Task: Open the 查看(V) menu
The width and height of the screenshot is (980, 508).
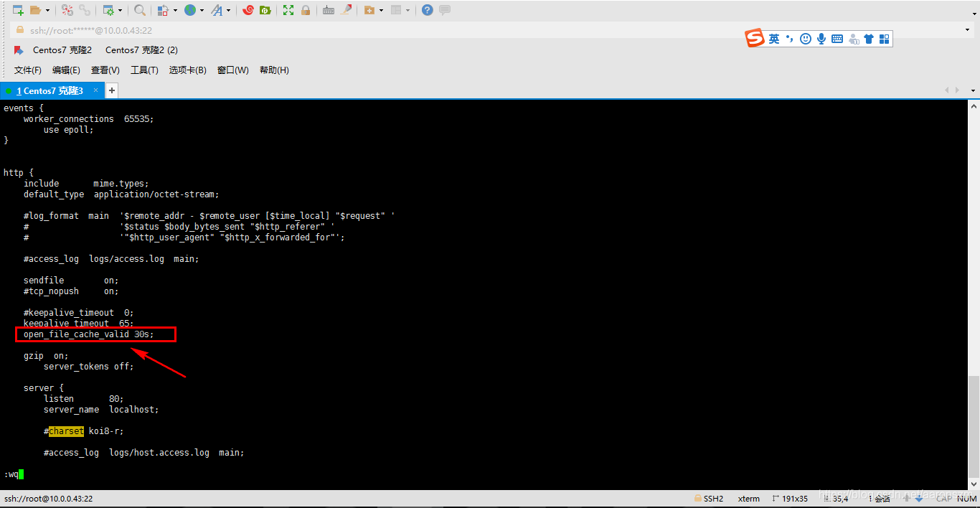Action: point(105,70)
